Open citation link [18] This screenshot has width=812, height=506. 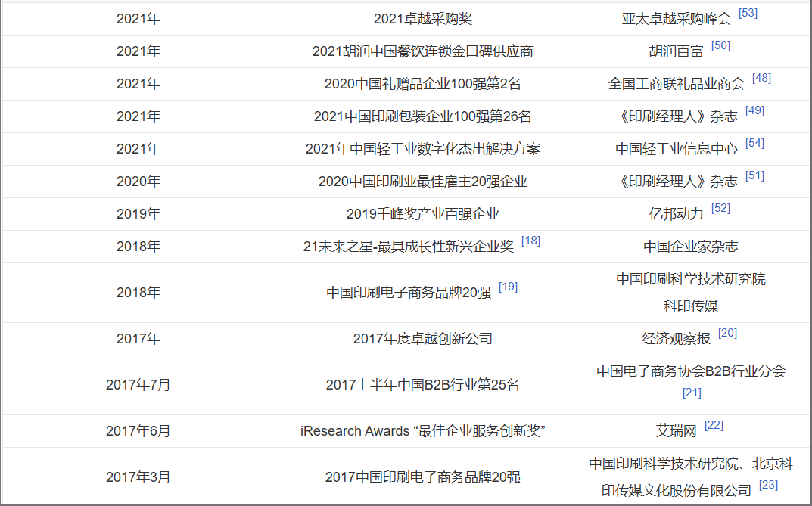click(x=530, y=241)
